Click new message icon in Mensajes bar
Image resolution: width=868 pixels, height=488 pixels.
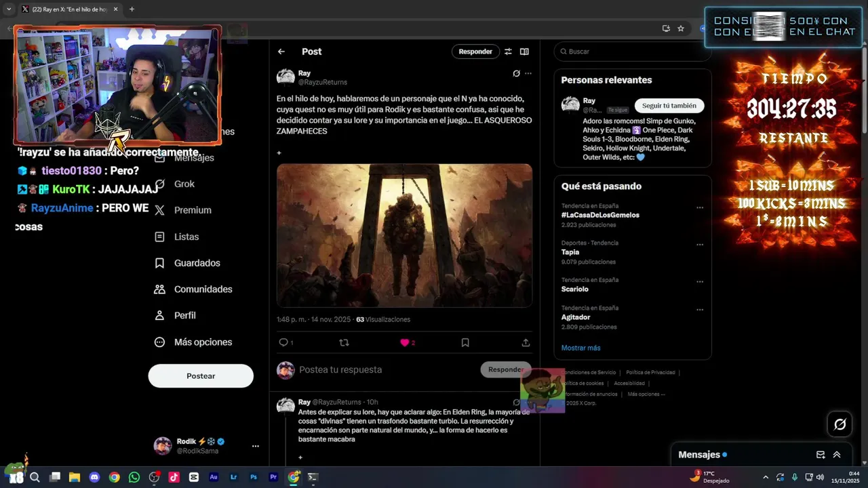coord(821,455)
